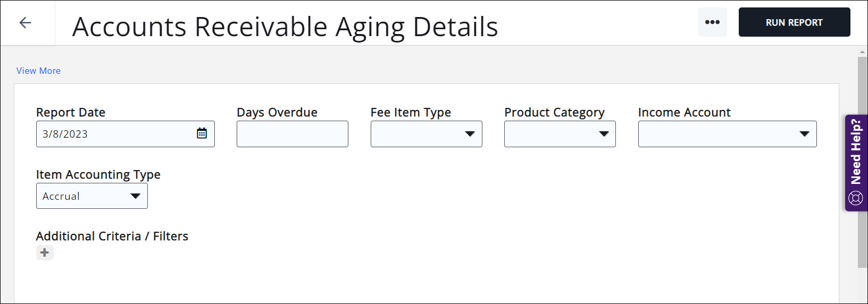Click the Item Accounting Type label
The height and width of the screenshot is (304, 868).
(x=98, y=174)
